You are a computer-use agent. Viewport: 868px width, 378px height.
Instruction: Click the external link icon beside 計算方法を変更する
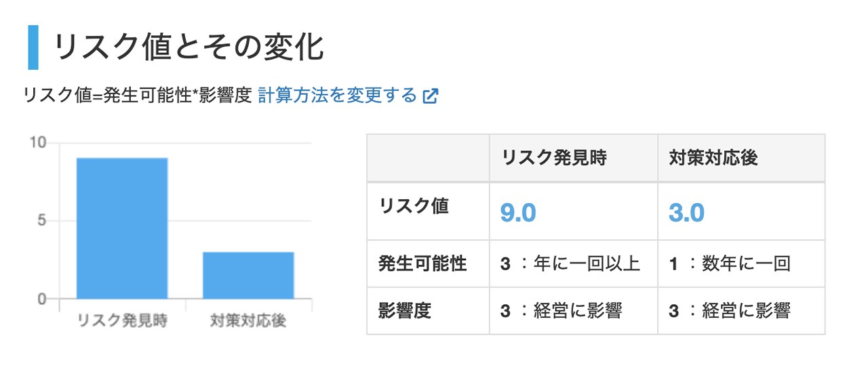pyautogui.click(x=430, y=96)
